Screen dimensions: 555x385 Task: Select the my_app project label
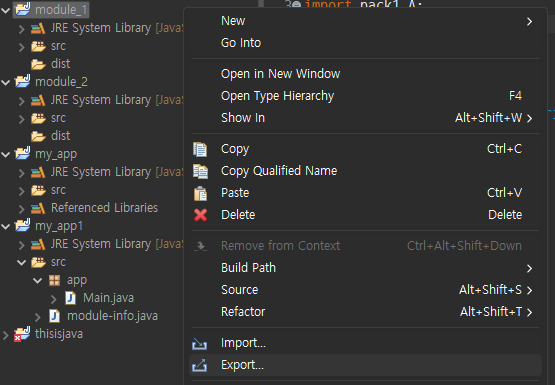click(x=56, y=154)
